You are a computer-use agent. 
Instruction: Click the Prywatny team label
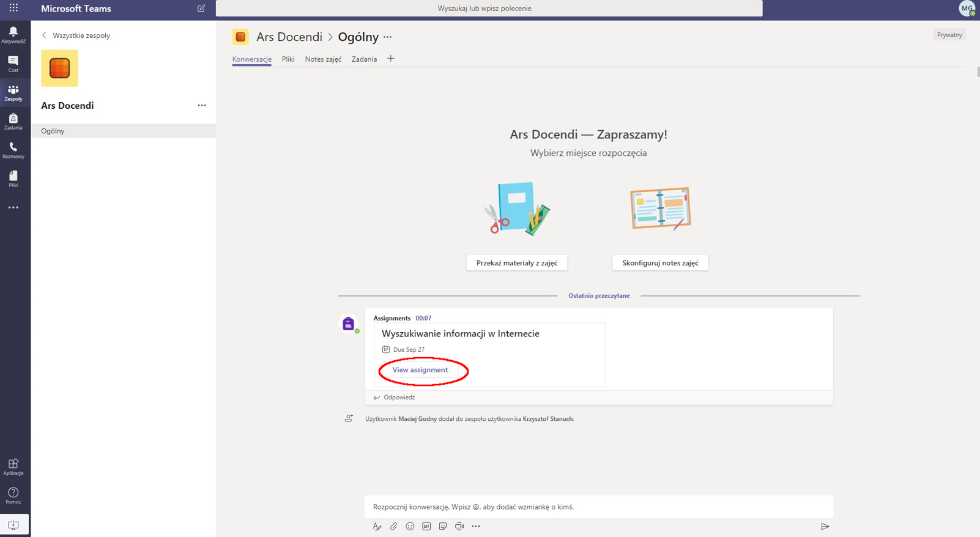pyautogui.click(x=949, y=35)
